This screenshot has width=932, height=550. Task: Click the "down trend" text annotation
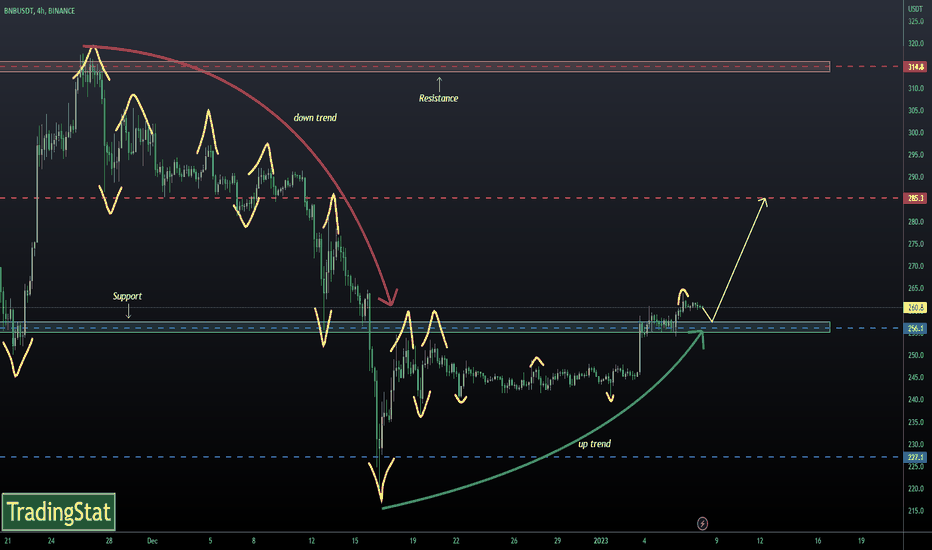click(315, 118)
